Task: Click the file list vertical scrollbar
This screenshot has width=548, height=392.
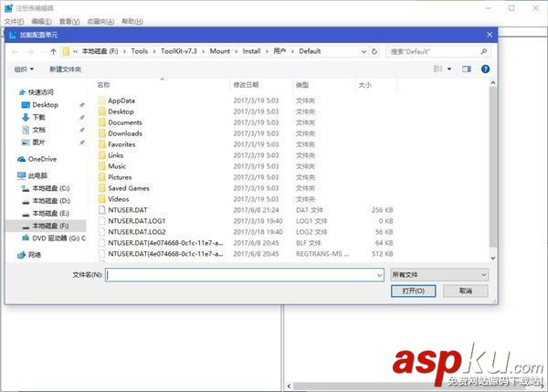Action: 493,166
